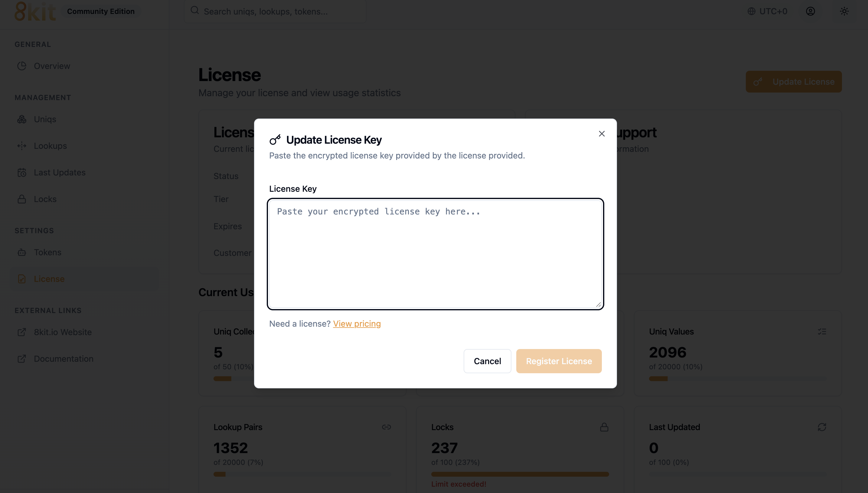Open Overview in the sidebar
This screenshot has width=868, height=493.
tap(52, 66)
